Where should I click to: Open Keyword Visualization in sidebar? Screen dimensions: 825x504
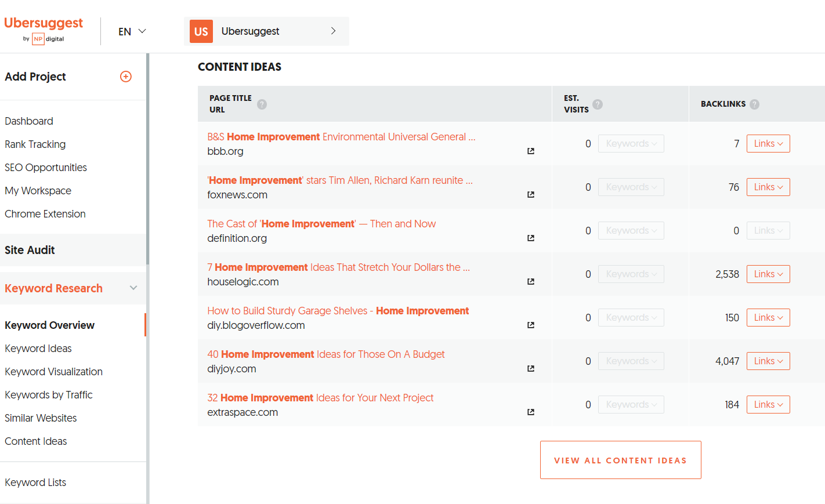point(54,372)
